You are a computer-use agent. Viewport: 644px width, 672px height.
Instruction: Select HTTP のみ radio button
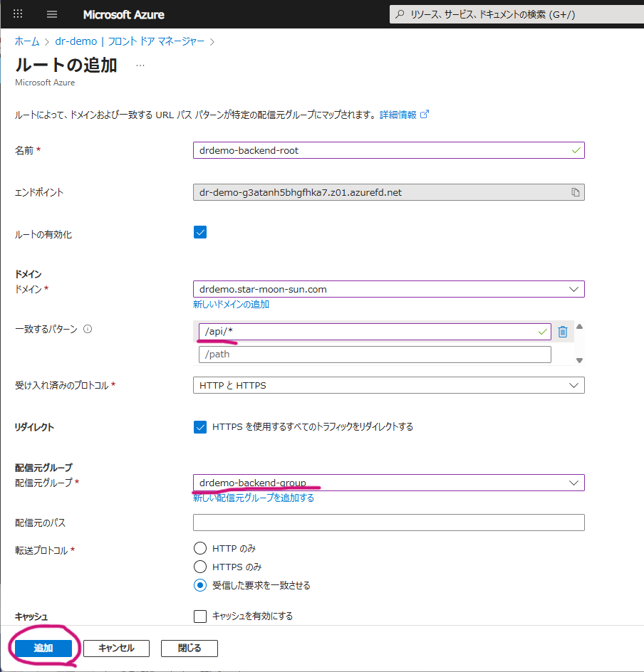(x=200, y=548)
